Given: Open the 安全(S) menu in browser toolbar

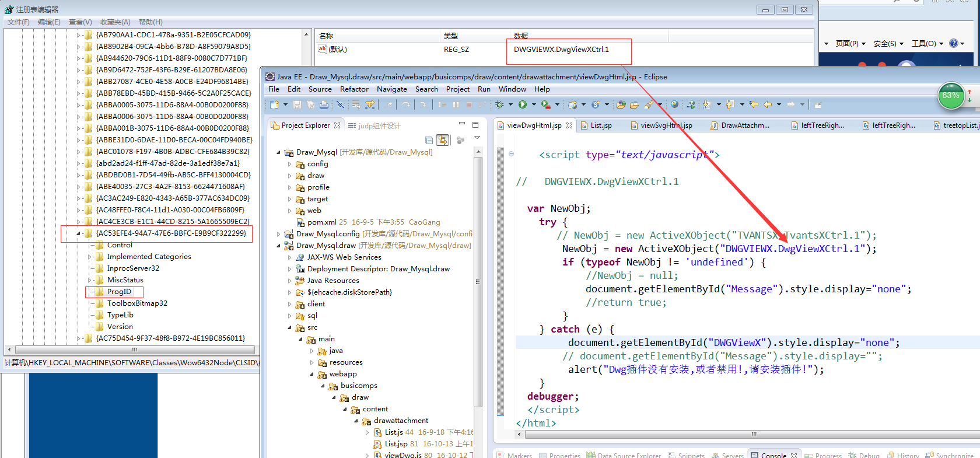Looking at the screenshot, I should point(888,44).
